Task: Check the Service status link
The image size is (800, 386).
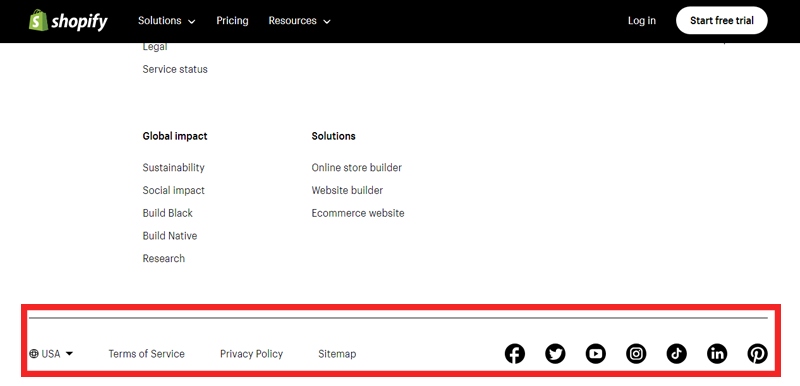Action: tap(175, 69)
